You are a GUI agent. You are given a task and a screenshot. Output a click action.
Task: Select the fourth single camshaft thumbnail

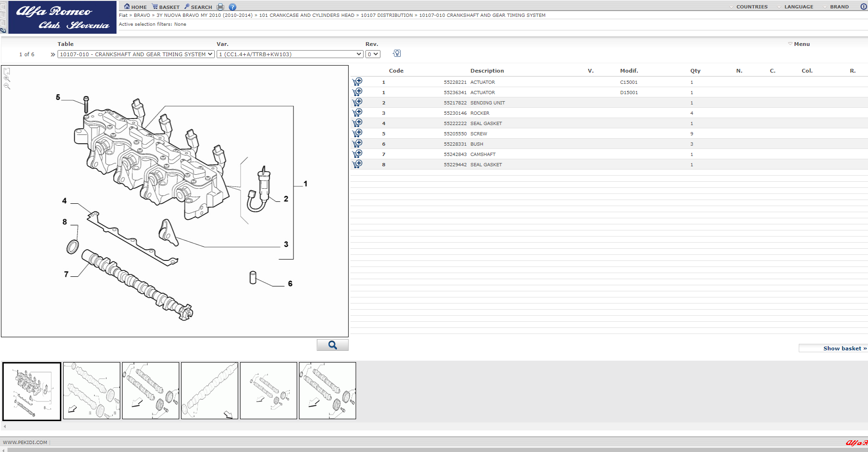tap(210, 391)
